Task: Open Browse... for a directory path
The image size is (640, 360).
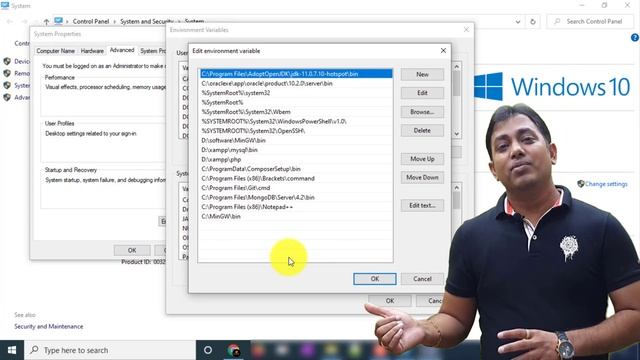Action: [422, 112]
